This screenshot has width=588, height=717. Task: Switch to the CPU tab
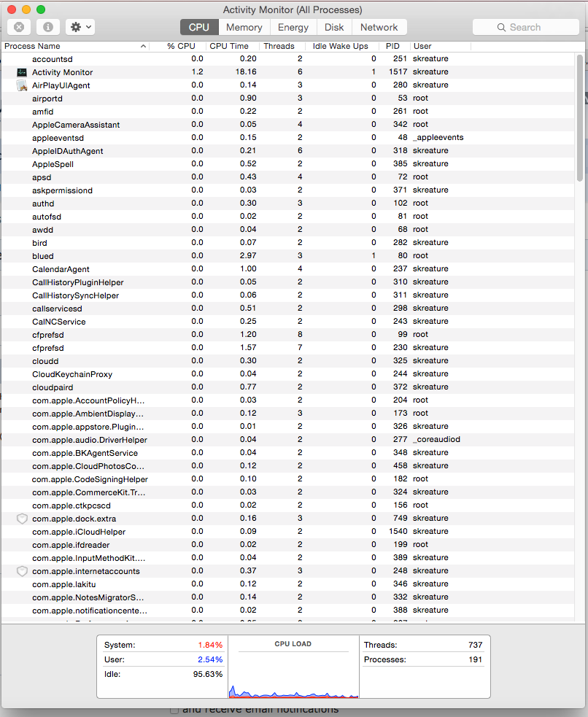199,27
